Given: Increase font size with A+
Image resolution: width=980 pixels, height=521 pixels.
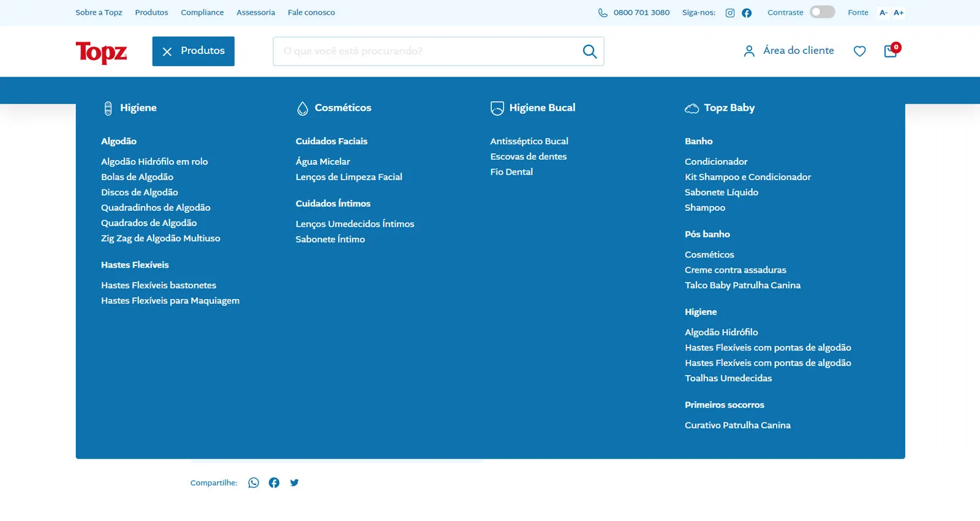Looking at the screenshot, I should [899, 12].
